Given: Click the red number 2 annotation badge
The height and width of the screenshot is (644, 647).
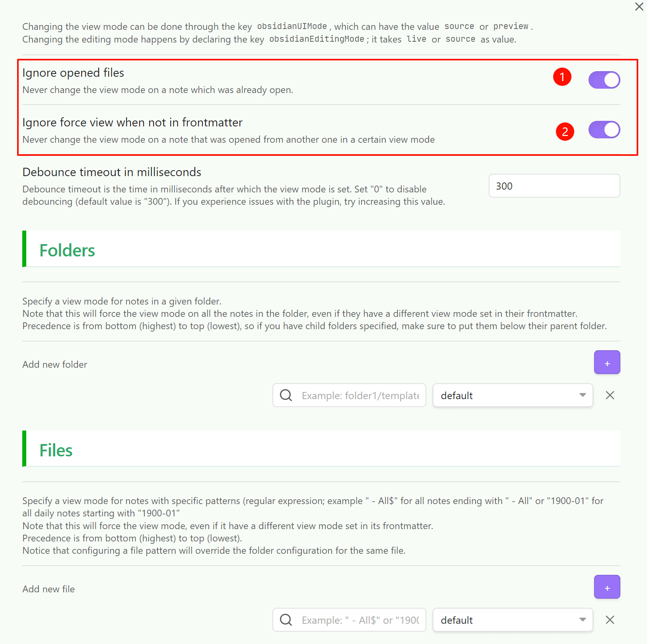Looking at the screenshot, I should tap(565, 132).
